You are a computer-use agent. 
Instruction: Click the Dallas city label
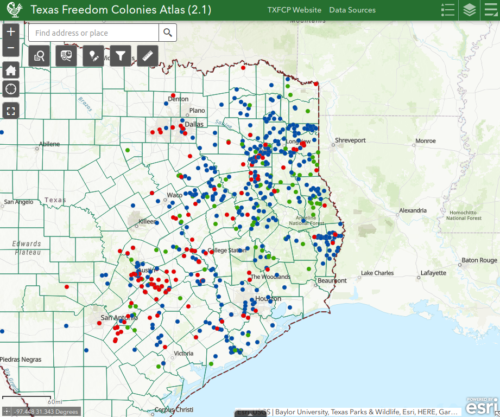point(194,124)
